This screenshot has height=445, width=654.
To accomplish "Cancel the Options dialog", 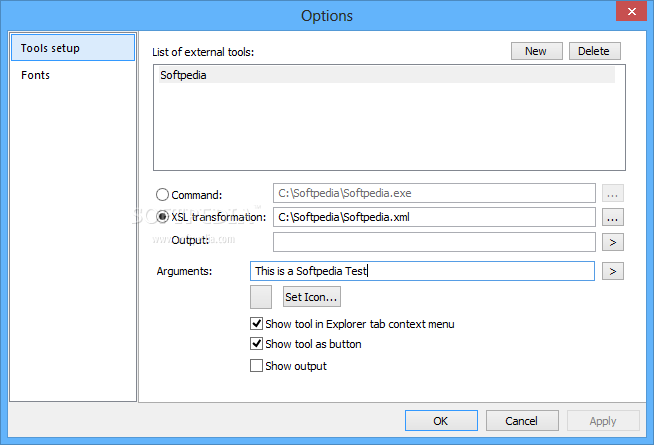I will click(x=522, y=421).
